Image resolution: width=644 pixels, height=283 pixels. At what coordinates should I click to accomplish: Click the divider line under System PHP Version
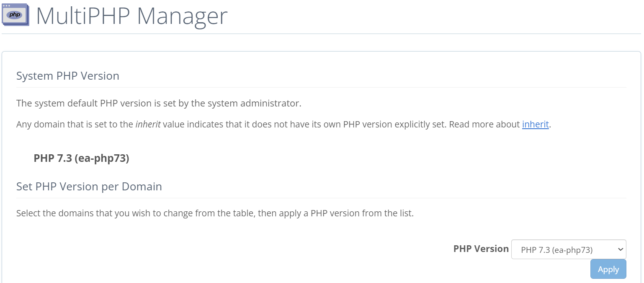pyautogui.click(x=321, y=87)
